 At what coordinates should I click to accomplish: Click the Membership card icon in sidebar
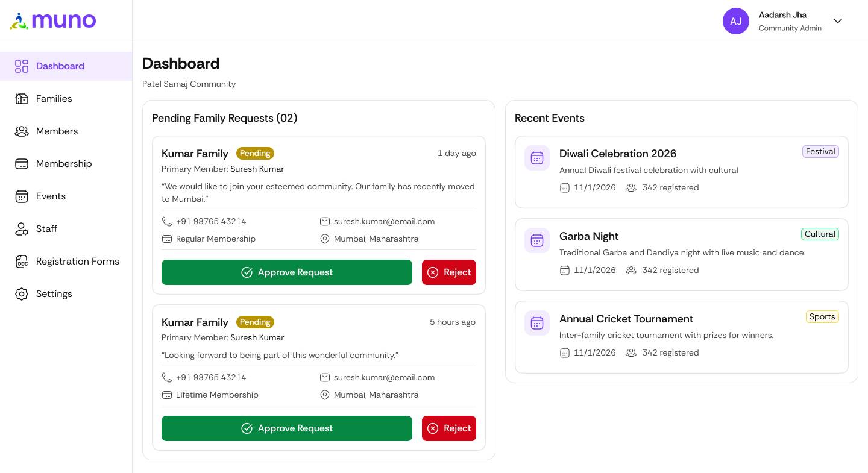tap(22, 164)
